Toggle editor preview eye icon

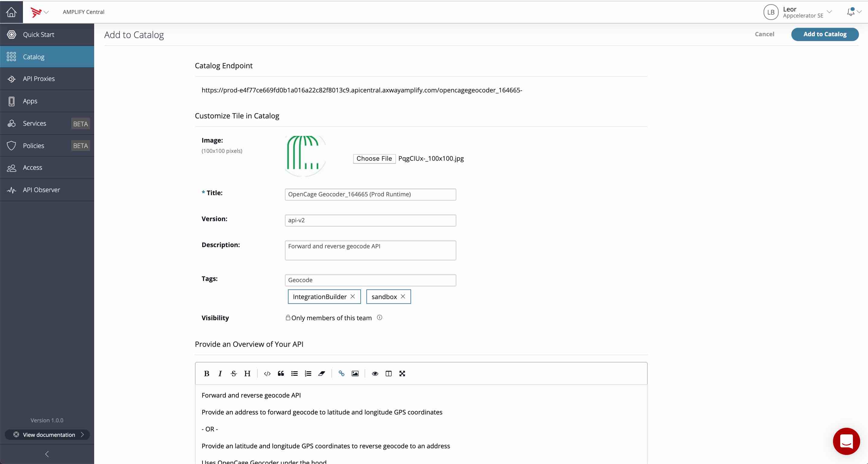pyautogui.click(x=375, y=373)
